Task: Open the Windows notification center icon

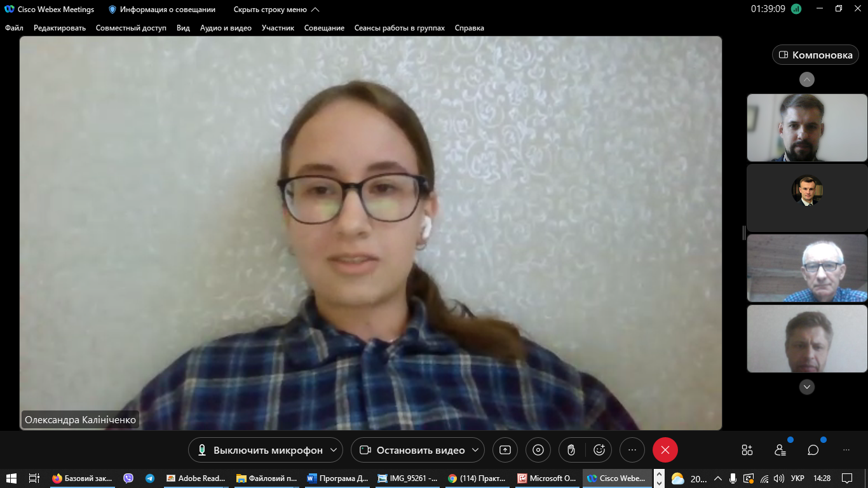Action: (x=847, y=478)
